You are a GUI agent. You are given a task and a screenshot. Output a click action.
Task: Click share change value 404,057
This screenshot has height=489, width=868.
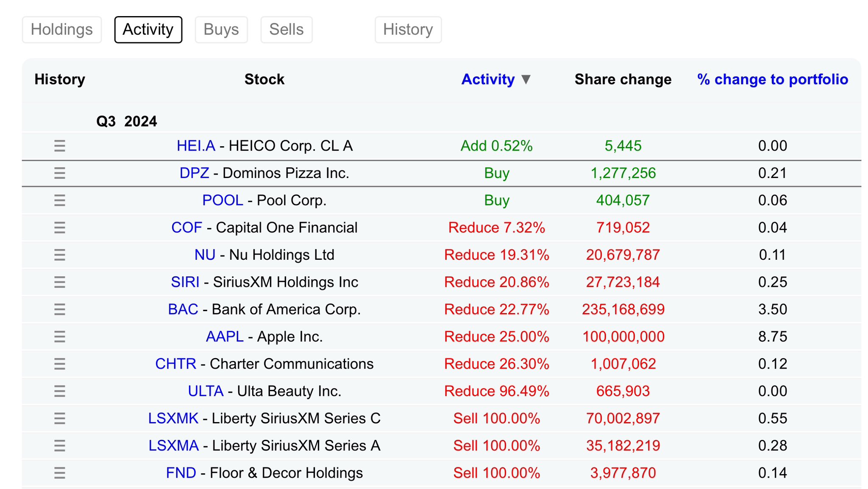tap(623, 200)
